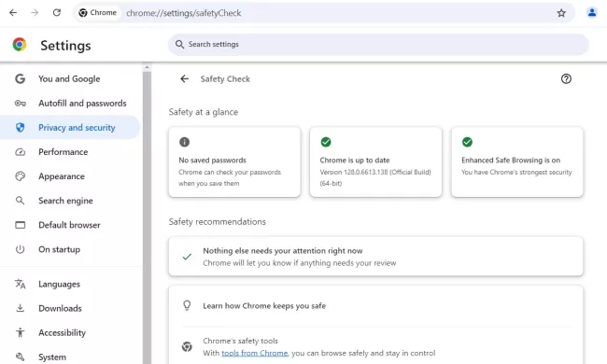This screenshot has width=607, height=364.
Task: Click the key icon for Autofill
Action: (x=21, y=104)
